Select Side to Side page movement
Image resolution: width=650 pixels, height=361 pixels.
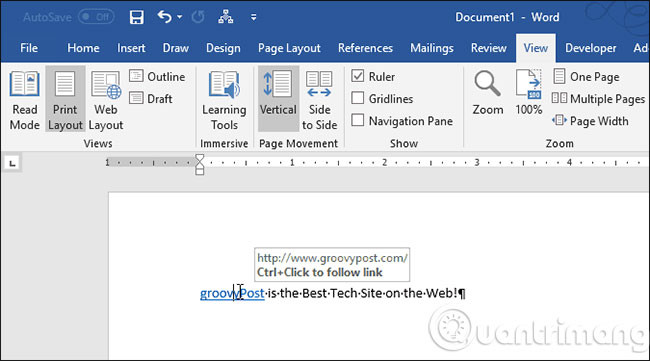319,100
